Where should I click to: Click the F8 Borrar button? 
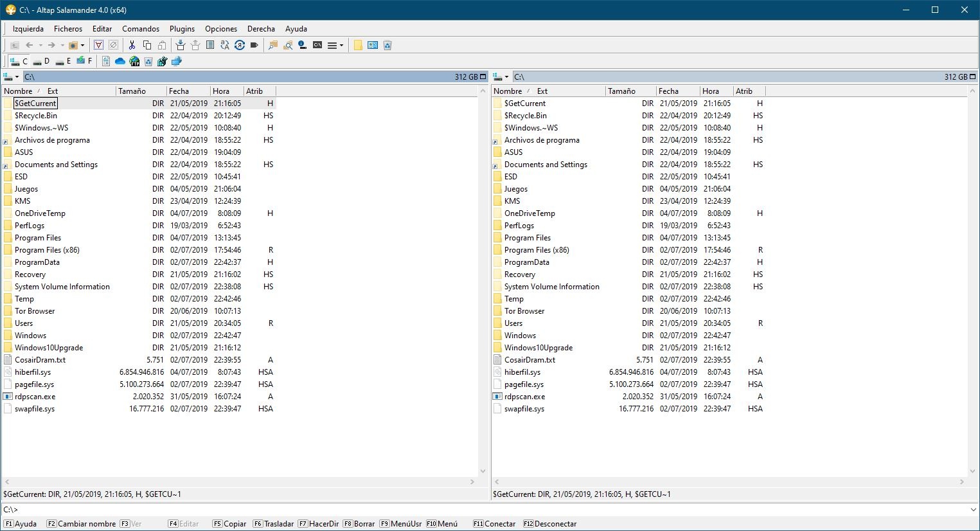coord(359,524)
